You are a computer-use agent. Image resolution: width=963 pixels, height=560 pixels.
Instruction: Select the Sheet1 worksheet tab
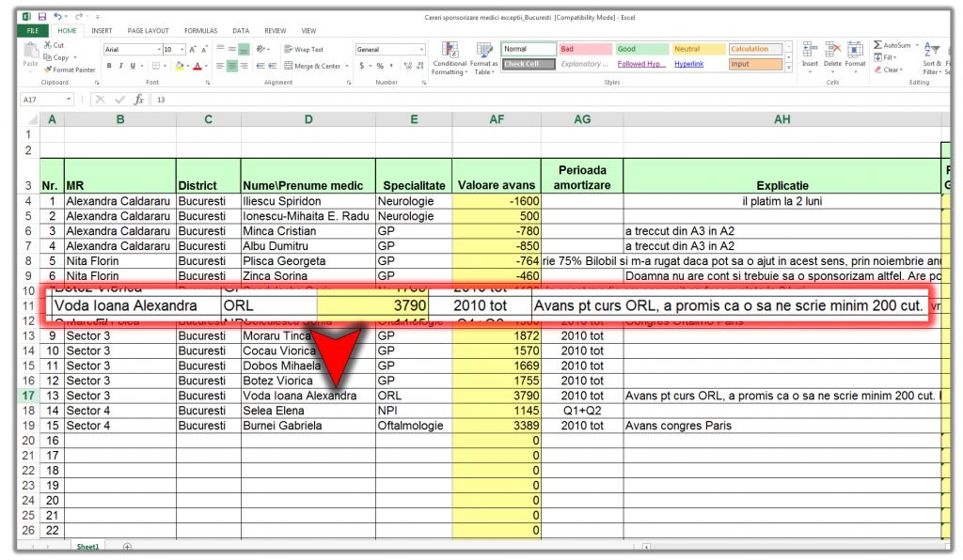pos(87,547)
